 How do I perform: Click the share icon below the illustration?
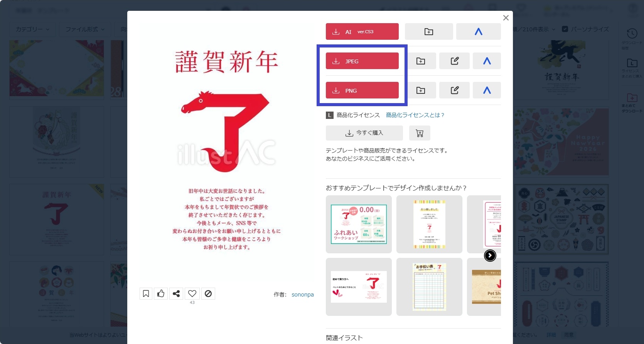(x=176, y=294)
